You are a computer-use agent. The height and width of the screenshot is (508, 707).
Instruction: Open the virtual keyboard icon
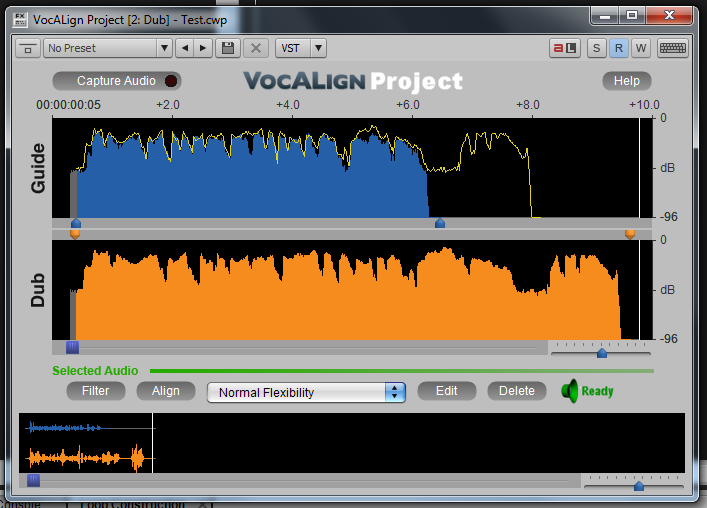pyautogui.click(x=671, y=48)
